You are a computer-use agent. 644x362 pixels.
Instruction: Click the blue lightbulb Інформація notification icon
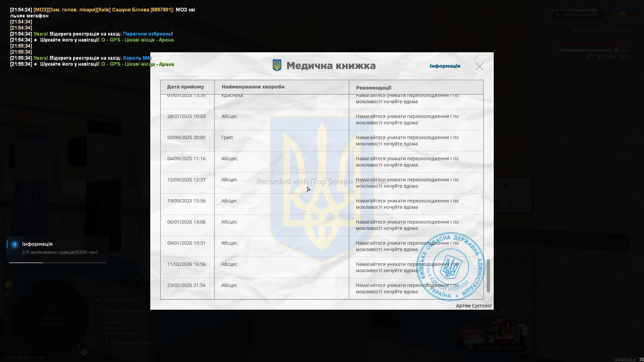point(15,245)
